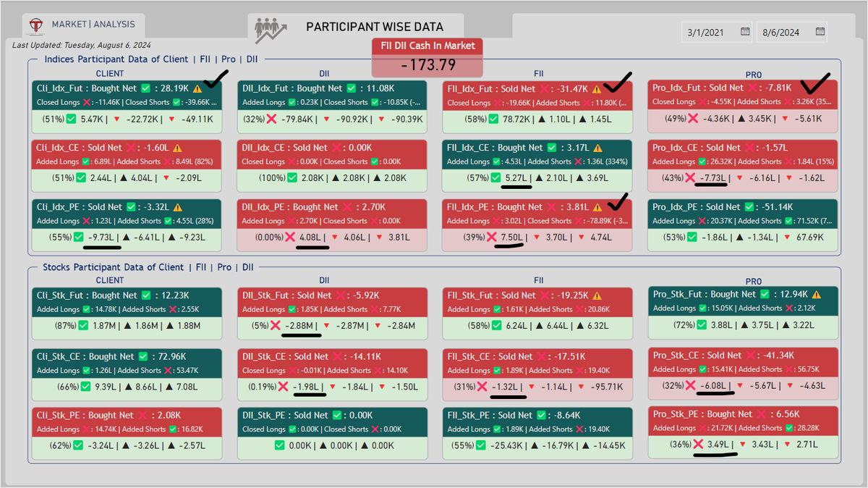
Task: Click red cross beside (32%) in DII_Idx_Fut card
Action: (x=271, y=119)
